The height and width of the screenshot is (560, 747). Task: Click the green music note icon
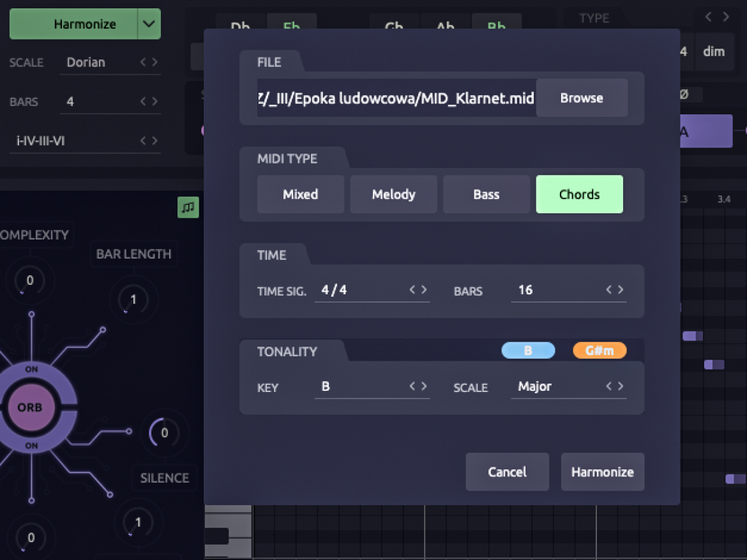click(x=188, y=208)
